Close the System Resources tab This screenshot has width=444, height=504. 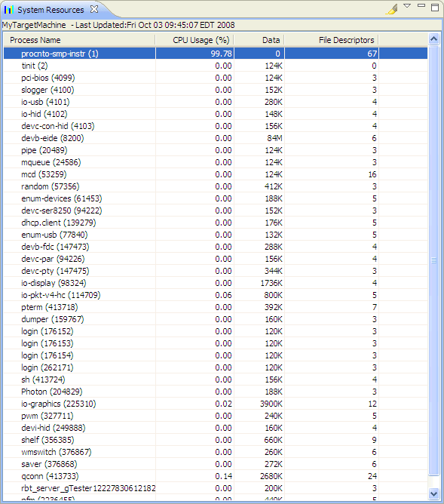pos(94,9)
